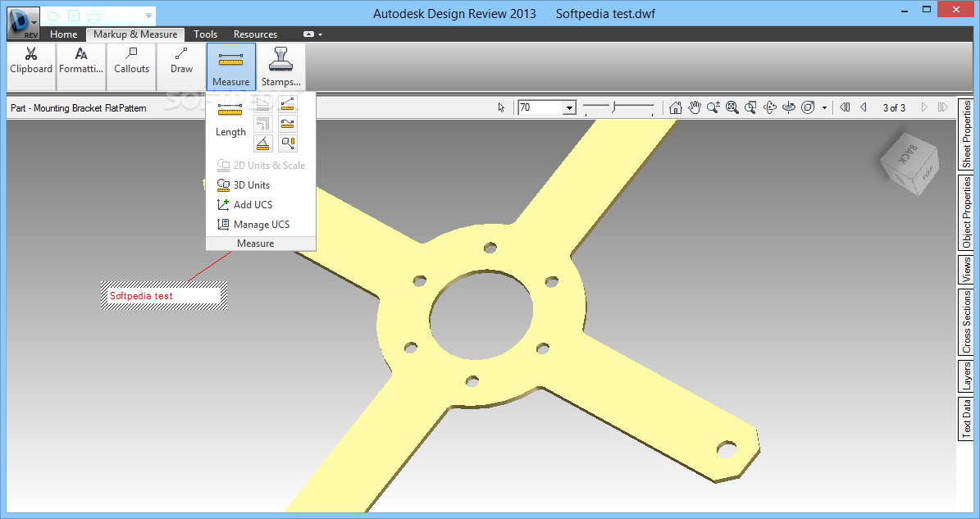Click the Open file icon in quick access
The width and height of the screenshot is (980, 519).
(x=54, y=16)
